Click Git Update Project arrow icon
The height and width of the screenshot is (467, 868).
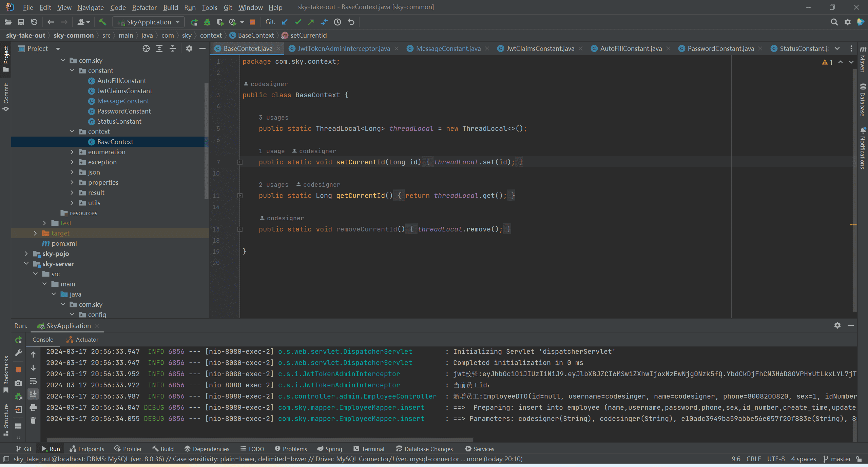[285, 22]
